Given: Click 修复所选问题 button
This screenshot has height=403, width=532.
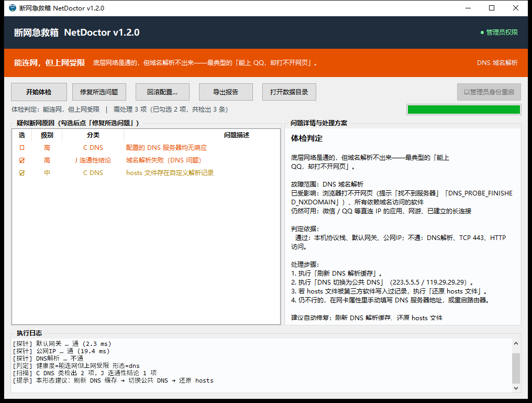Looking at the screenshot, I should pyautogui.click(x=99, y=92).
